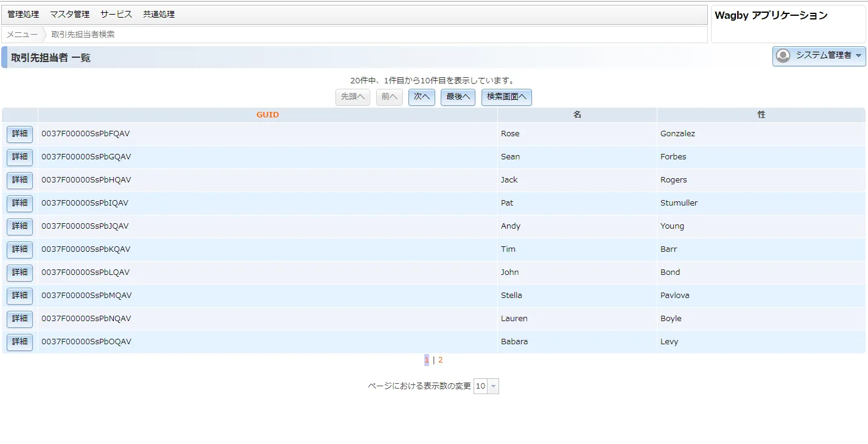Go to next page with 次へ button
The height and width of the screenshot is (444, 868).
click(421, 97)
